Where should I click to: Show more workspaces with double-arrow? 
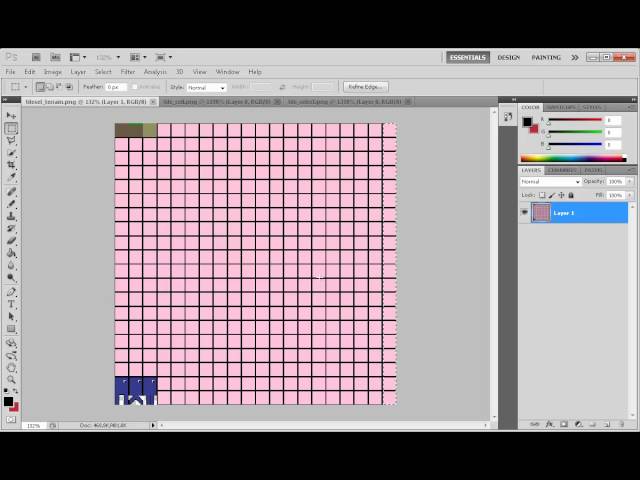[x=575, y=58]
